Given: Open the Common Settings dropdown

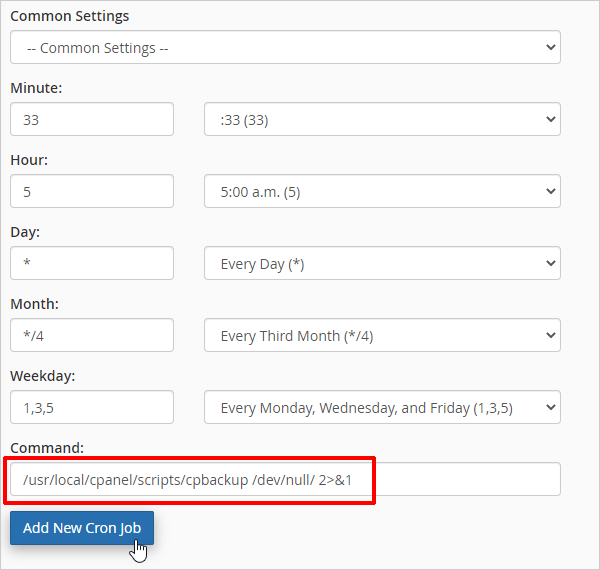Looking at the screenshot, I should [x=285, y=47].
